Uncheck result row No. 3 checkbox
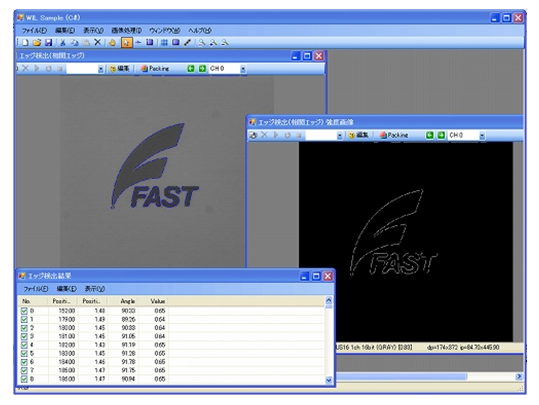The image size is (539, 405). (24, 337)
